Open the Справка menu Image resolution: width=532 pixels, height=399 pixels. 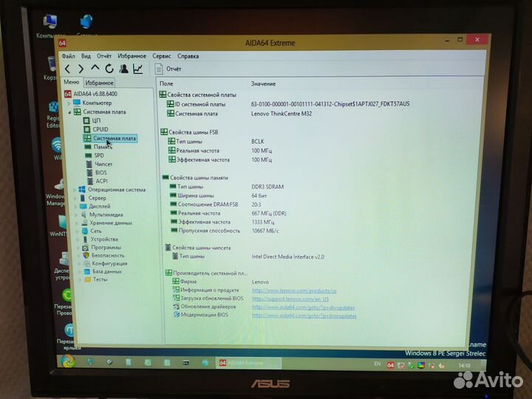(188, 56)
